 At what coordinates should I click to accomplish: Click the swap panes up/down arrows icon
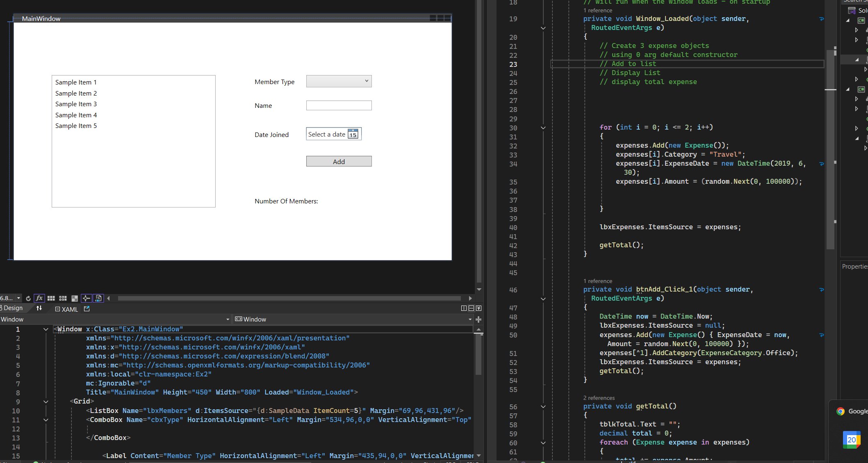tap(39, 308)
